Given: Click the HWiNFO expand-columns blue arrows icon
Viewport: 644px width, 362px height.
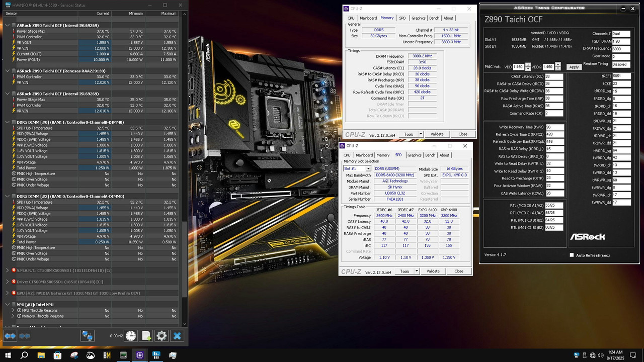Looking at the screenshot, I should pyautogui.click(x=10, y=336).
